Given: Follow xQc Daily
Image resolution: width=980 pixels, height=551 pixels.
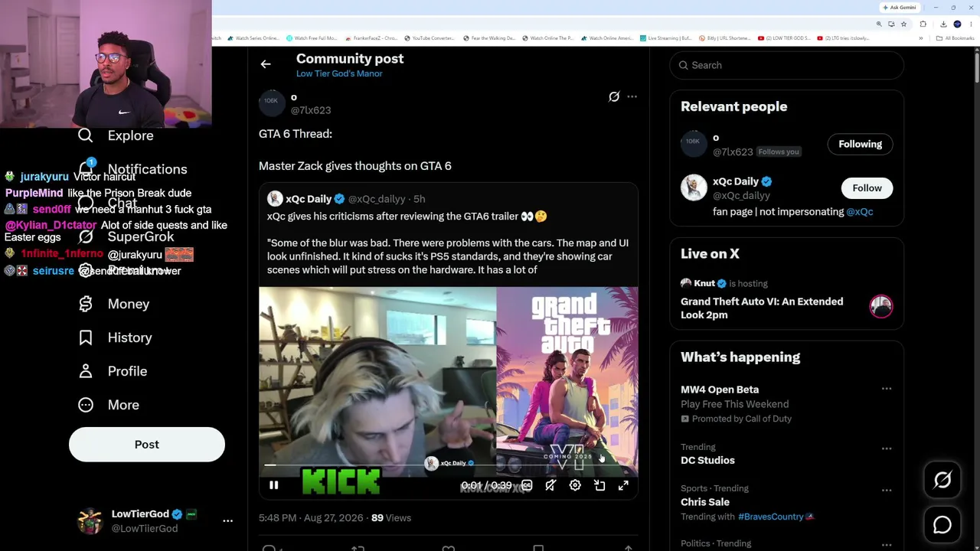Looking at the screenshot, I should click(x=867, y=187).
